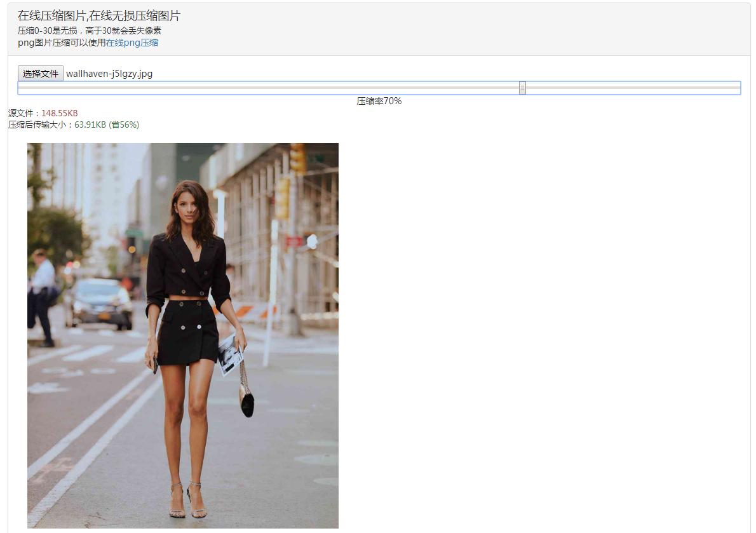Click the yellow traffic light in photo

pos(297,157)
